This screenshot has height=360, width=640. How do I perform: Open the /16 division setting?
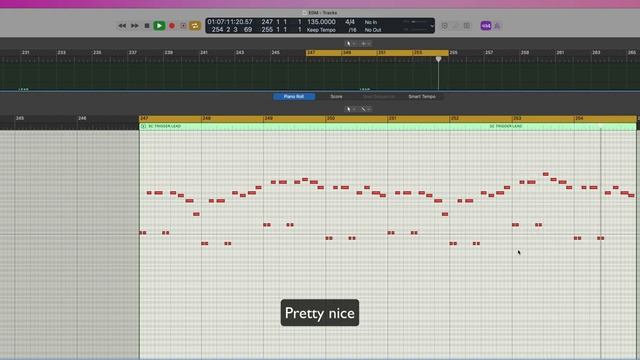click(352, 30)
